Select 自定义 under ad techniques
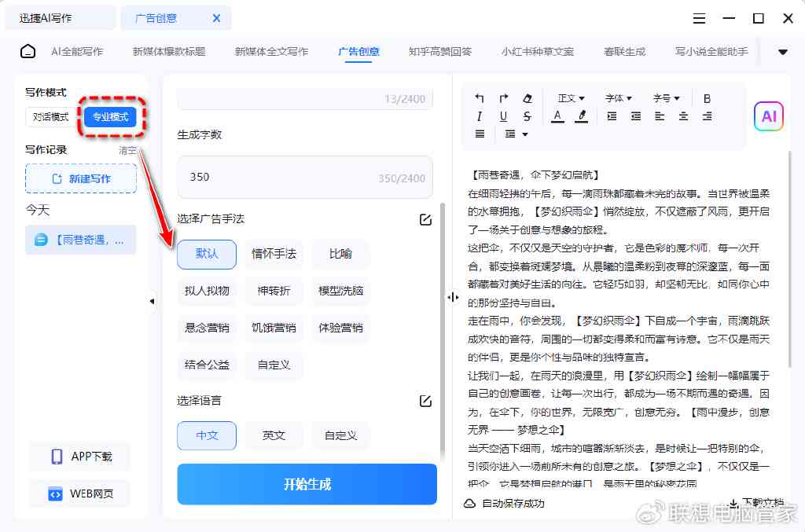Screen dimensions: 805x532 click(274, 365)
